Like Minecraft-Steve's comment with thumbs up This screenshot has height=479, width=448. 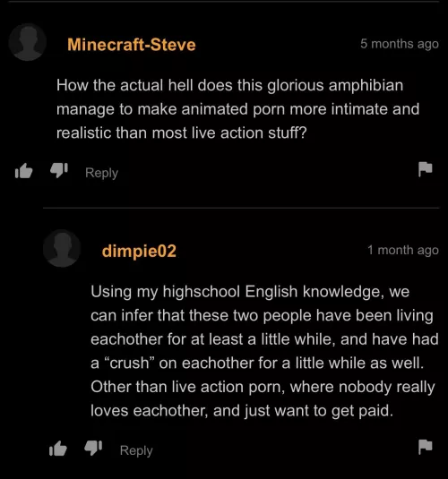[x=23, y=171]
